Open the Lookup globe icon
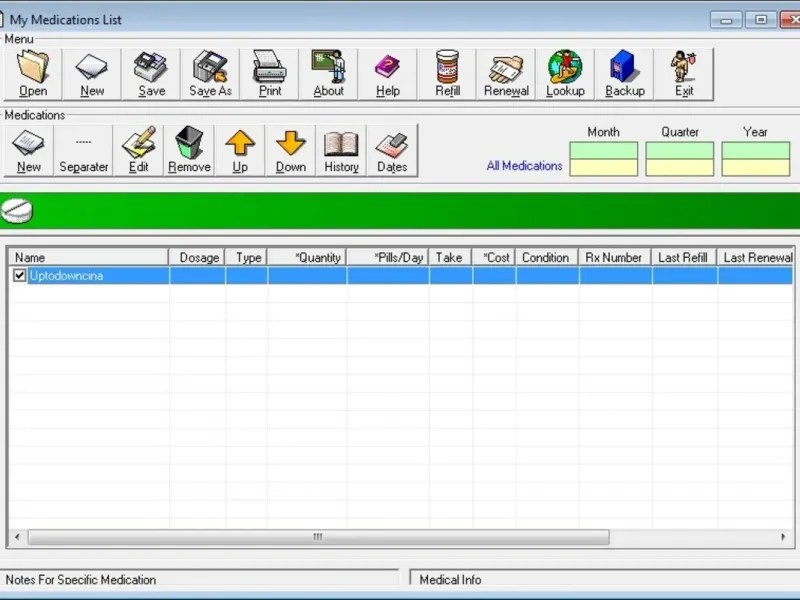 565,74
